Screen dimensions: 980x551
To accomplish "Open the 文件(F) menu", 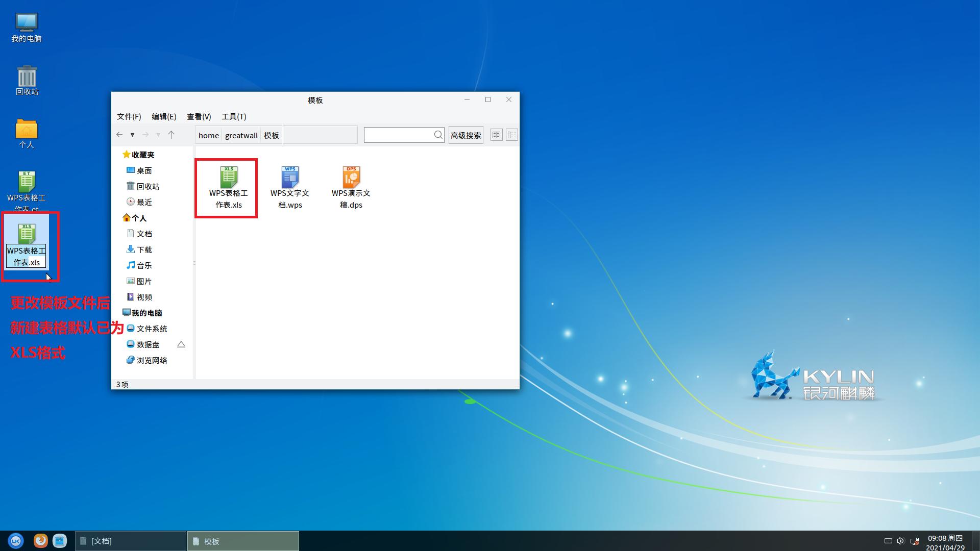I will click(129, 116).
